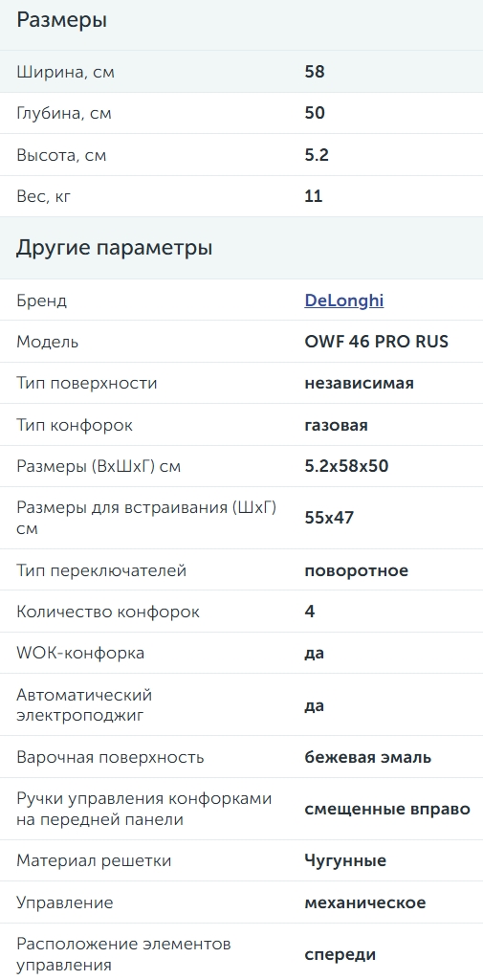This screenshot has width=483, height=980.
Task: Click the Тип конфорок value газовая
Action: click(x=336, y=425)
